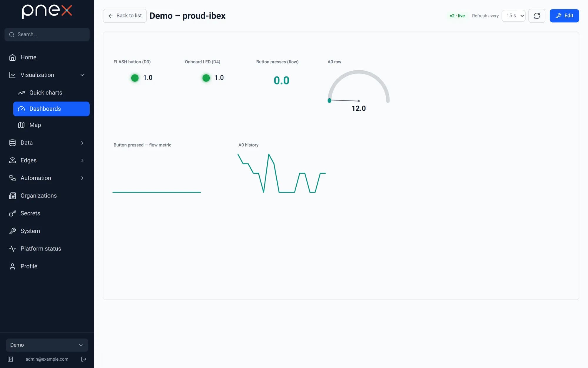
Task: Click the Secrets key icon
Action: click(12, 213)
